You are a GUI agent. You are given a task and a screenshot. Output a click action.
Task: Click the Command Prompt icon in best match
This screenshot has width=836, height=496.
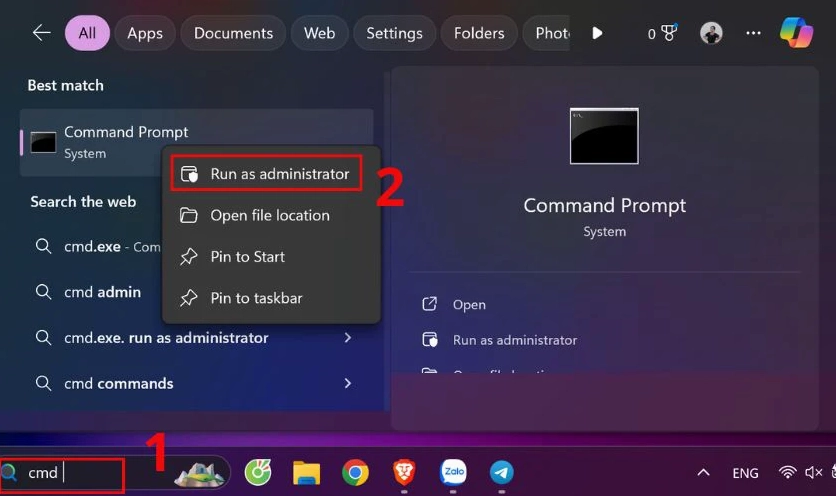pyautogui.click(x=43, y=142)
